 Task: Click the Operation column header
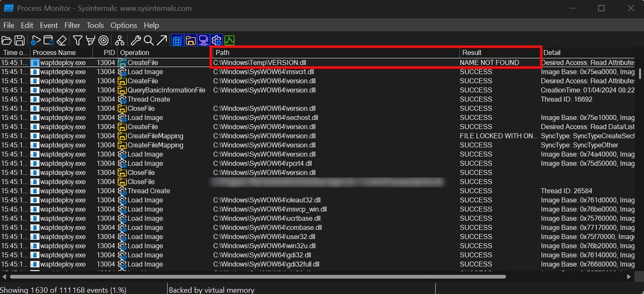tap(164, 53)
